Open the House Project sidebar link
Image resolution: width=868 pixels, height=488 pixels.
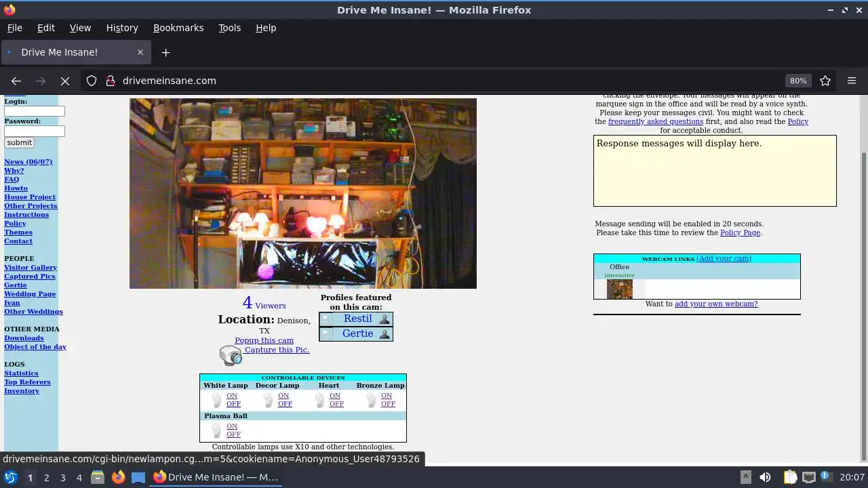click(x=30, y=197)
